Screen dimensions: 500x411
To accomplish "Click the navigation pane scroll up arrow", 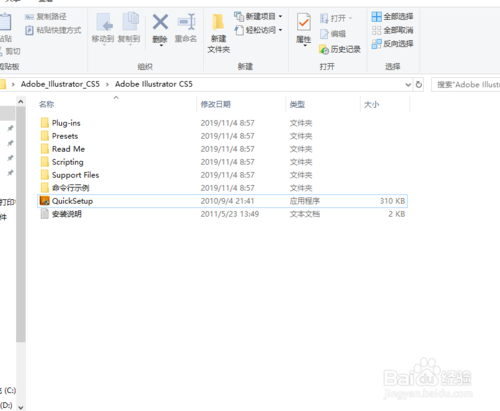I will [21, 102].
